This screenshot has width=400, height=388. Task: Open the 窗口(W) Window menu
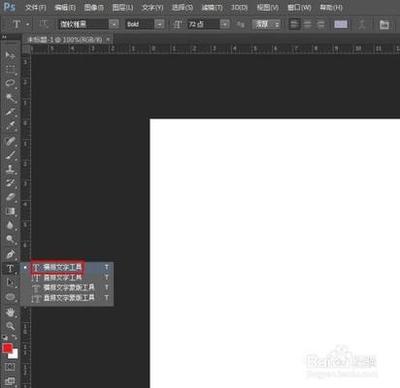299,7
